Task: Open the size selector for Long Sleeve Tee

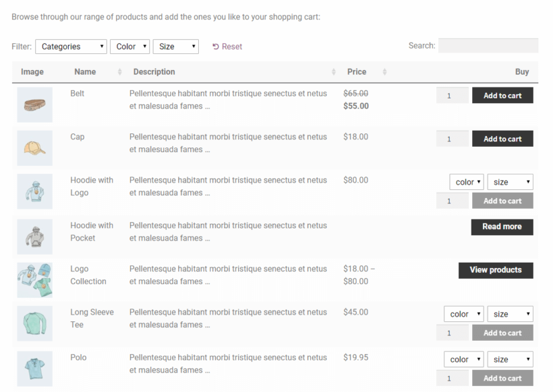Action: (x=510, y=313)
